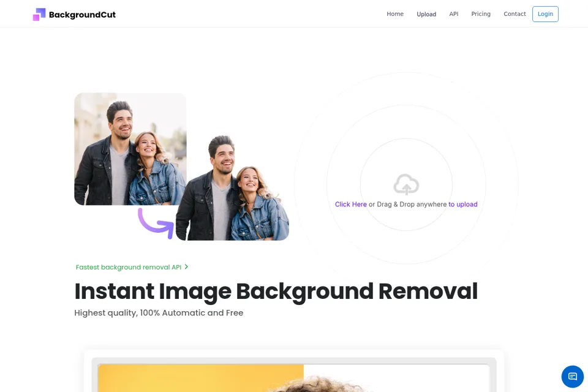Open the API page in navigation
Screen dimensions: 588x392
tap(454, 14)
